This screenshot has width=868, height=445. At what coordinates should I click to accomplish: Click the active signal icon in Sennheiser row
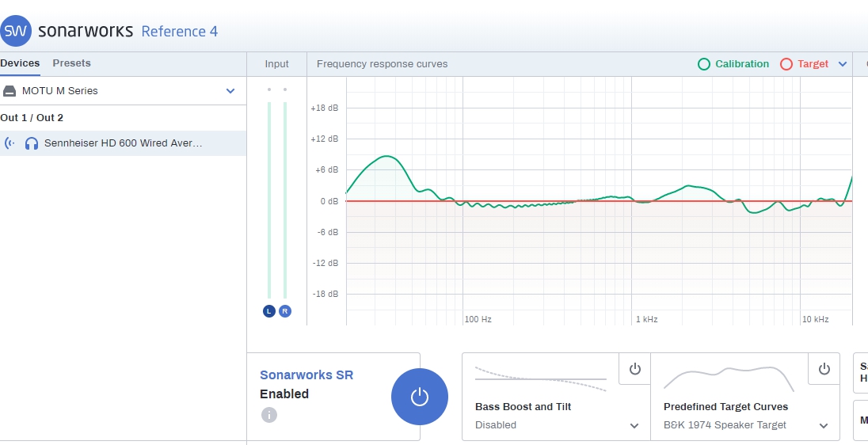(x=10, y=143)
